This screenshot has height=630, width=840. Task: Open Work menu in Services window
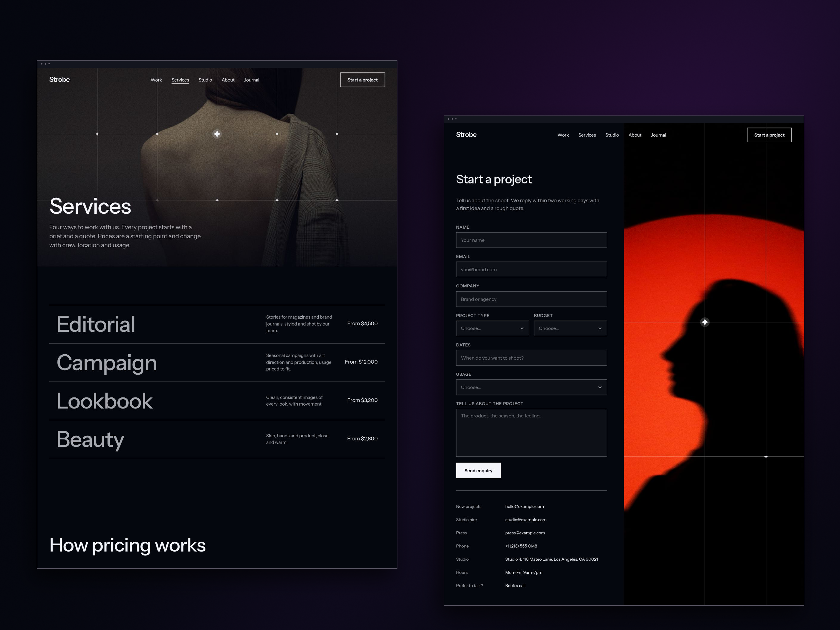[156, 80]
